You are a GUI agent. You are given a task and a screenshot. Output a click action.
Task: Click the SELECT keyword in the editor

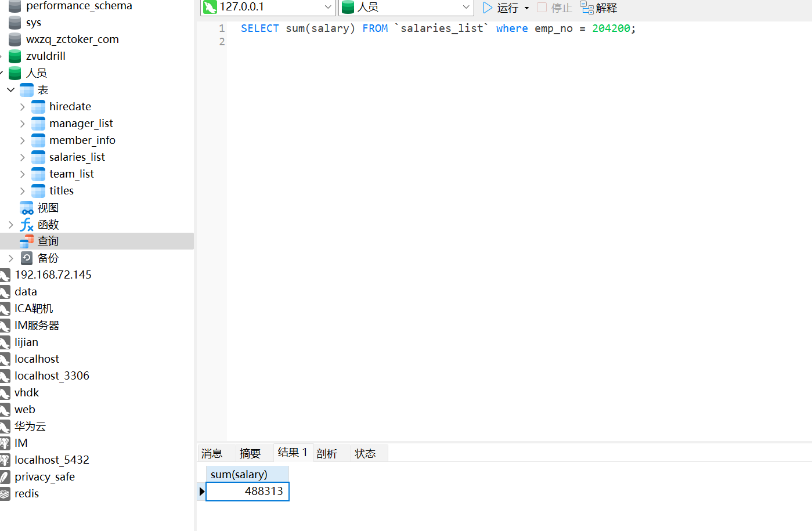tap(259, 28)
